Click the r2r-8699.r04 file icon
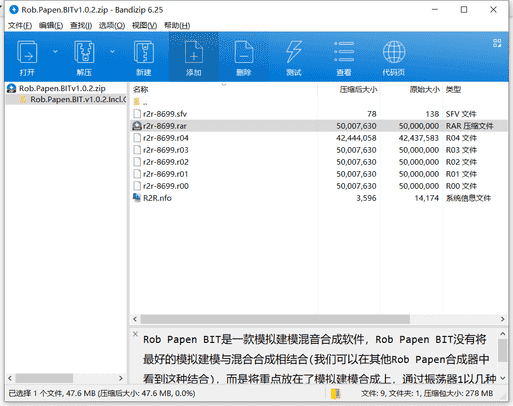The width and height of the screenshot is (513, 406). tap(137, 138)
